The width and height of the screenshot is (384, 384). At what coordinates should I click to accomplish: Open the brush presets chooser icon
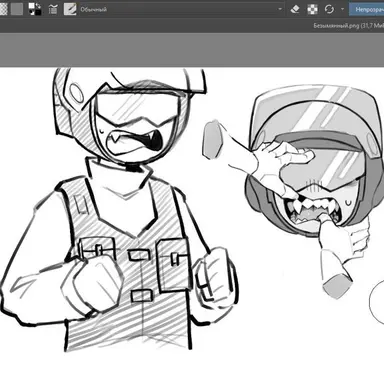70,9
